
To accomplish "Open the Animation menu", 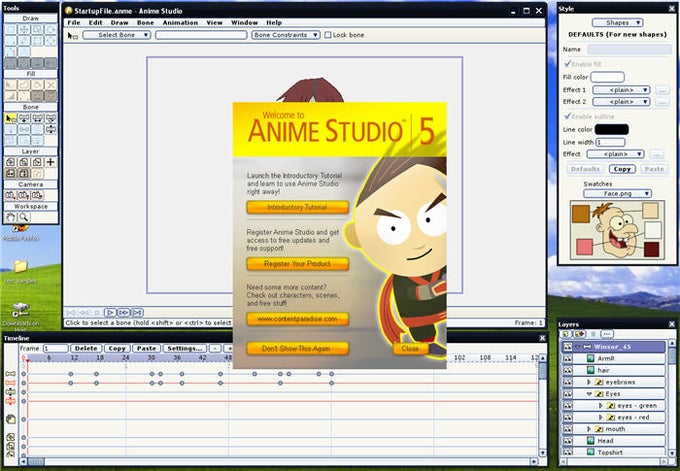I will (x=180, y=23).
